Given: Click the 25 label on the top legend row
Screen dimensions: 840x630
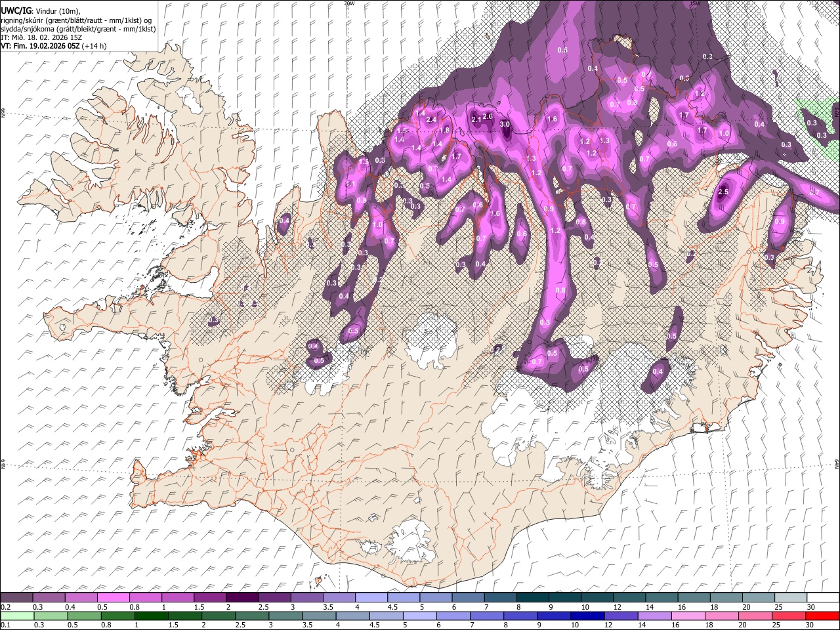Looking at the screenshot, I should (778, 607).
